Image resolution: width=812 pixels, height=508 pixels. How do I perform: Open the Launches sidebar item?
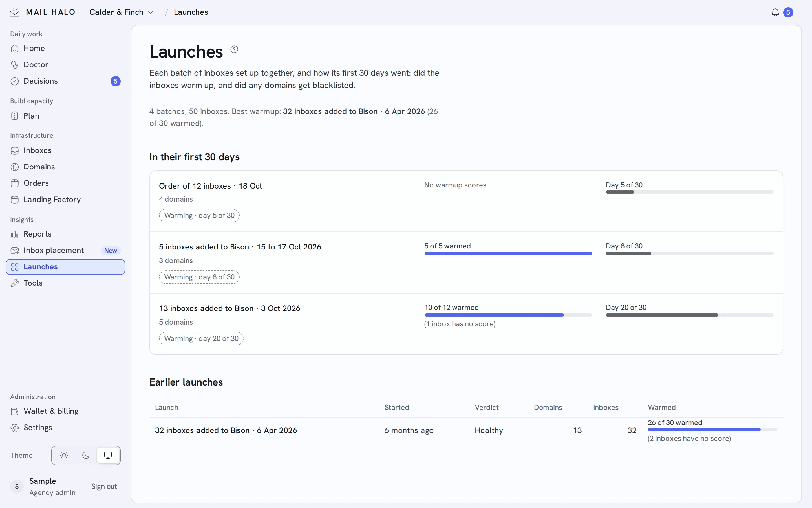(65, 267)
